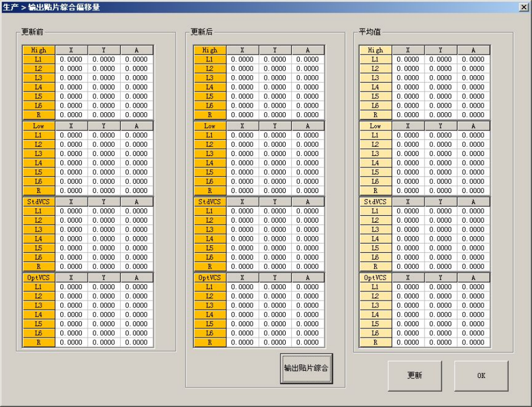This screenshot has height=407, width=532.
Task: Select StdVCS header in 平均值 table
Action: 376,202
